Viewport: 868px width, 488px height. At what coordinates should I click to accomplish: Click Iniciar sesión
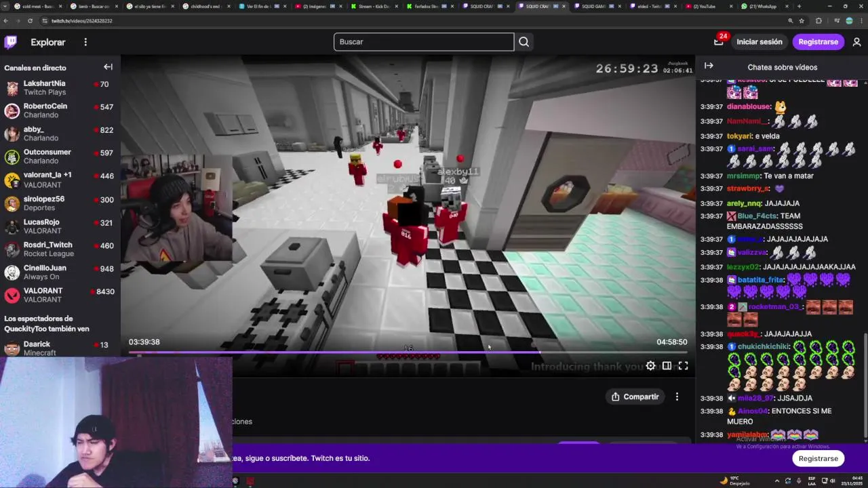(x=759, y=42)
